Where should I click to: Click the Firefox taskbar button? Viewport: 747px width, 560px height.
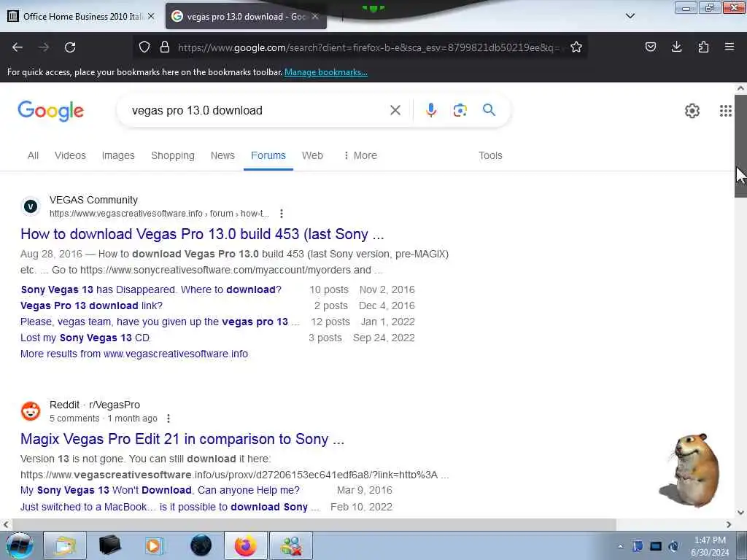[245, 545]
